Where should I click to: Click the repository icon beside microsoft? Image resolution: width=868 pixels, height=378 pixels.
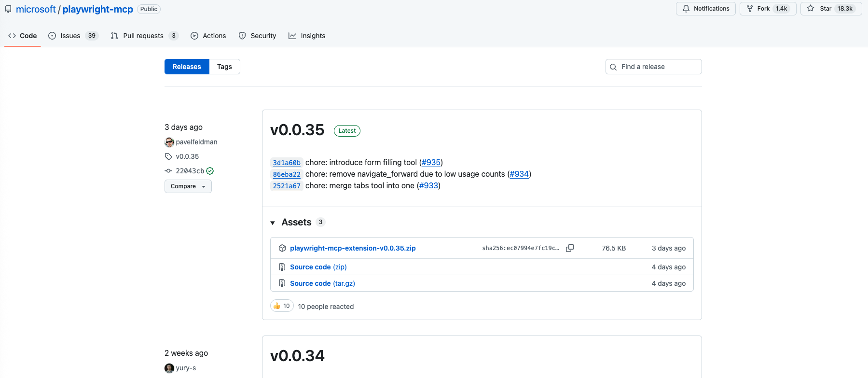pos(8,9)
